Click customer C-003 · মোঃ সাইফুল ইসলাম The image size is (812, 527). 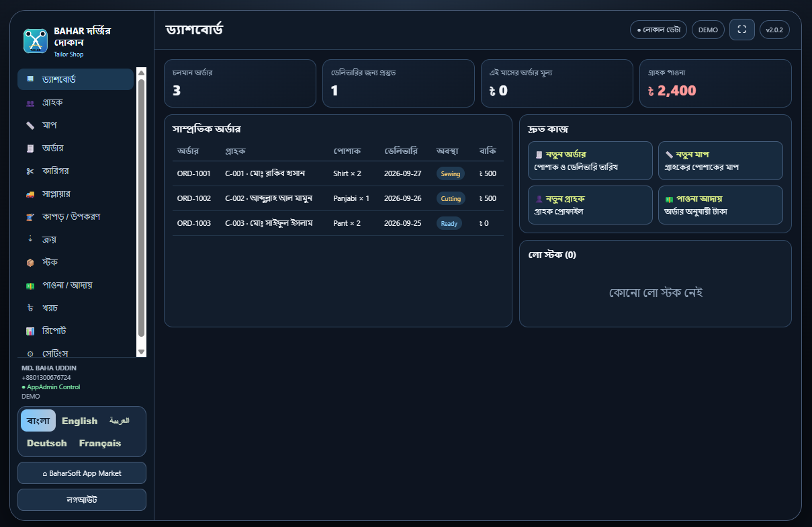269,223
